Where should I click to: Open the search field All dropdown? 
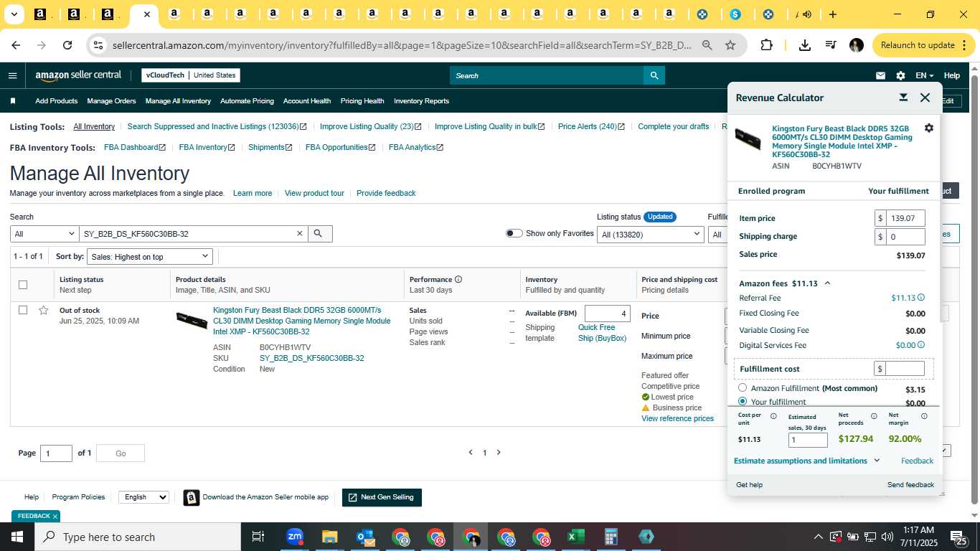point(44,234)
